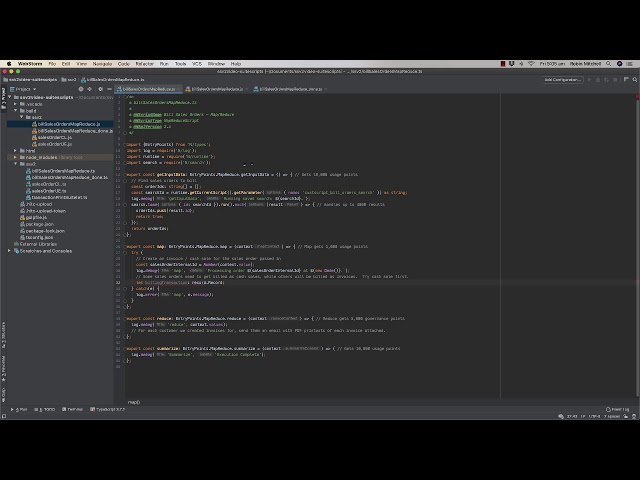
Task: Switch to billSalesOrdersMapReduce_done.js editor tab
Action: [288, 89]
